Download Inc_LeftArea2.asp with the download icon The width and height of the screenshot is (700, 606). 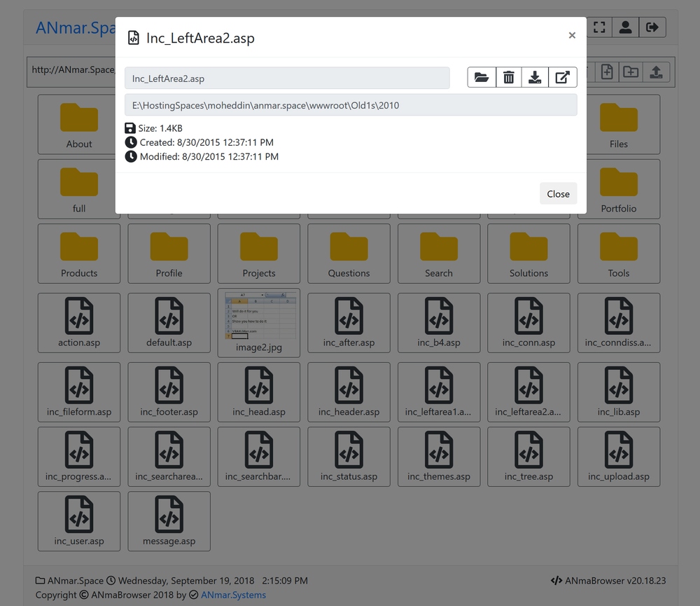[x=535, y=78]
